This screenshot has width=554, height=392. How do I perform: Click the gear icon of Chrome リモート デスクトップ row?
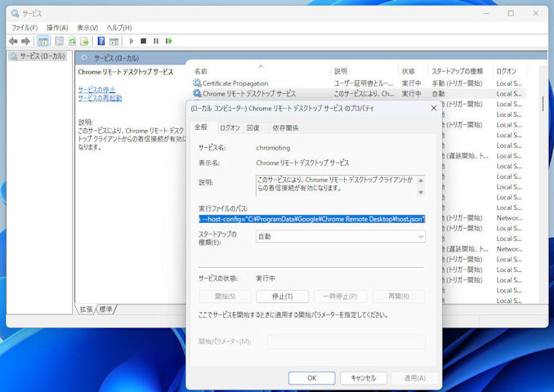[x=197, y=94]
